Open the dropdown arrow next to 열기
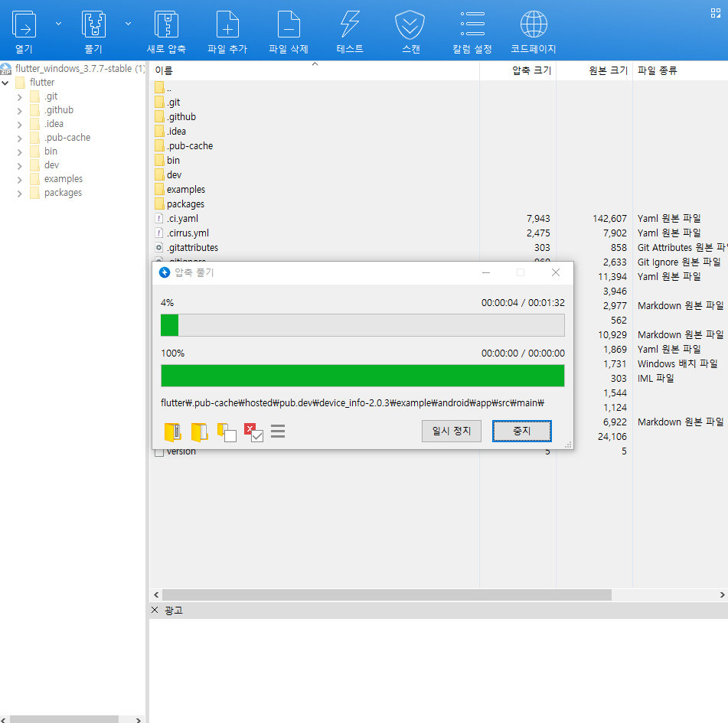 [58, 23]
